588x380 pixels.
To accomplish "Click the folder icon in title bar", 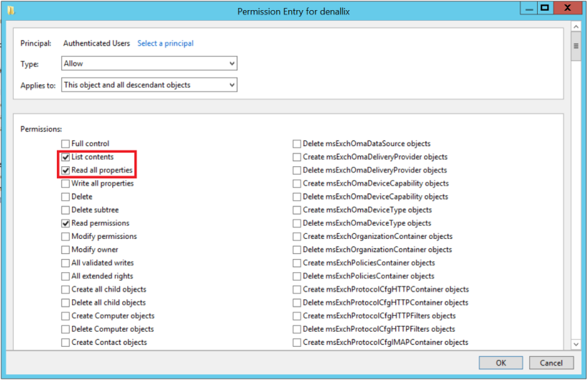I will coord(11,10).
